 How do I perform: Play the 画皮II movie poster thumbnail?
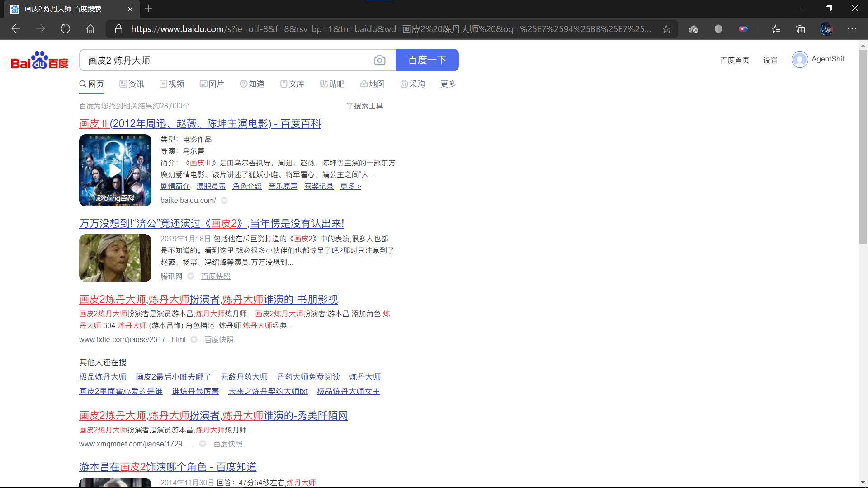click(115, 170)
